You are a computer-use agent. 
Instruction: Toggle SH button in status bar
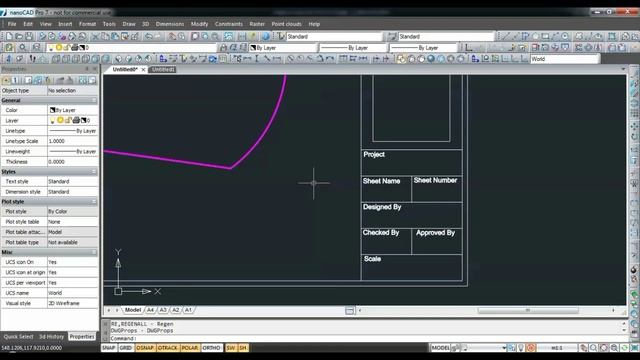tap(243, 348)
